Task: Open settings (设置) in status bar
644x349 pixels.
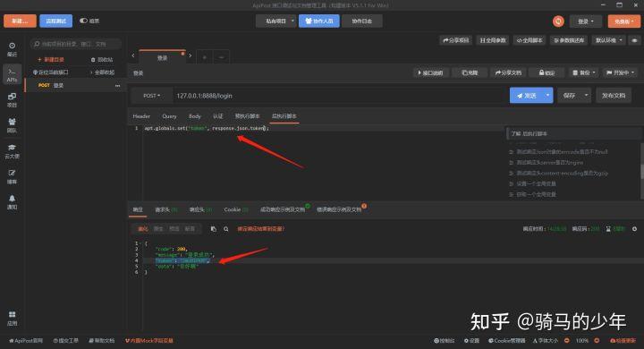Action: (471, 340)
